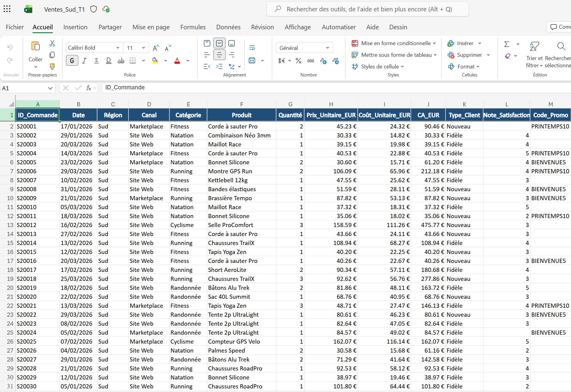Apply the yellow fill color

tap(155, 61)
